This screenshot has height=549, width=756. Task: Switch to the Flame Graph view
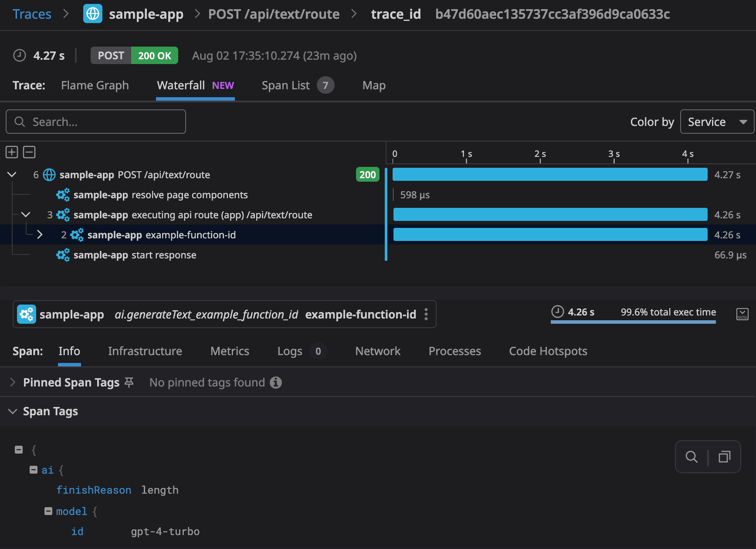click(95, 85)
